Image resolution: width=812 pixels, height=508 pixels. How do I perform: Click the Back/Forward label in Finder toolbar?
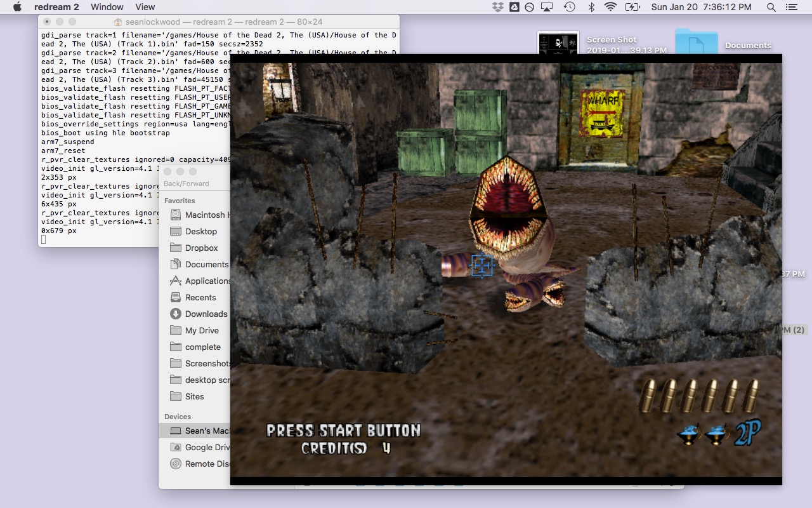click(x=186, y=184)
